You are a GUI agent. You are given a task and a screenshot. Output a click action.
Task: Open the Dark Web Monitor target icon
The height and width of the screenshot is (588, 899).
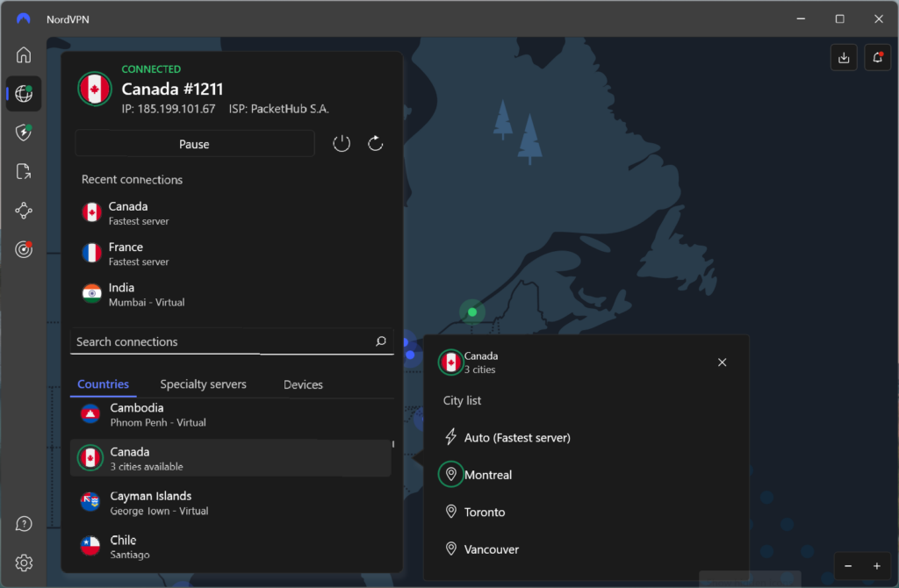coord(24,249)
